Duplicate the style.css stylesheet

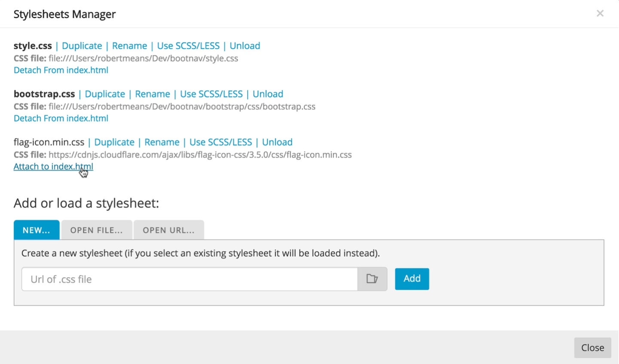pos(82,46)
